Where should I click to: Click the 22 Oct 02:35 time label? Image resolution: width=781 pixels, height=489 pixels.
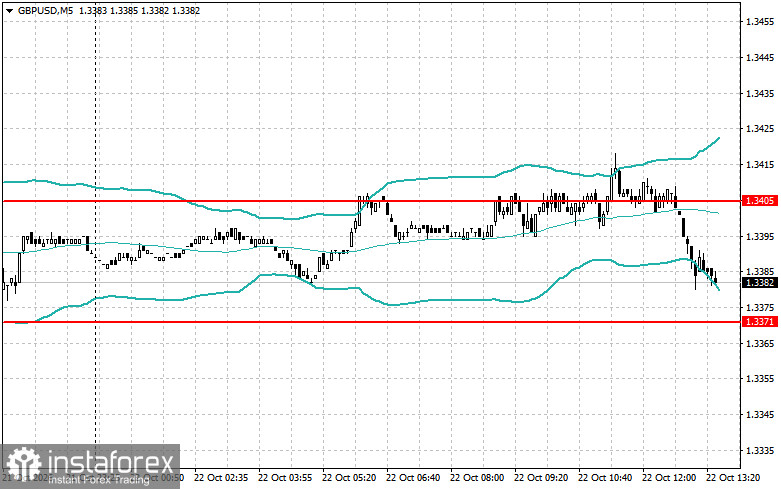[221, 478]
